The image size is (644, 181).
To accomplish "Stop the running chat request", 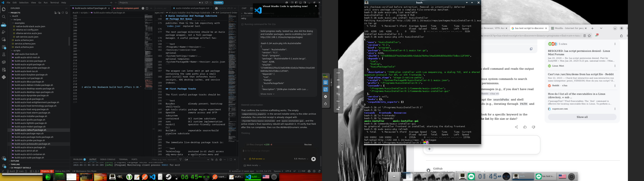I will pyautogui.click(x=313, y=159).
